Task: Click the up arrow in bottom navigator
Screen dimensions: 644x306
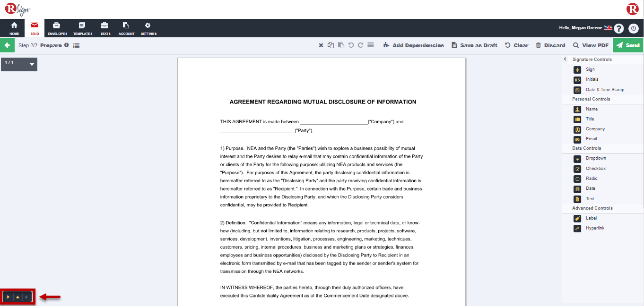Action: tap(17, 297)
